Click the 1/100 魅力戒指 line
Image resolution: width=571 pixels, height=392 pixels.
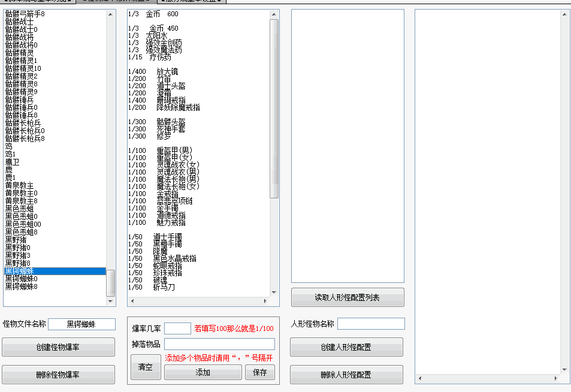[156, 222]
